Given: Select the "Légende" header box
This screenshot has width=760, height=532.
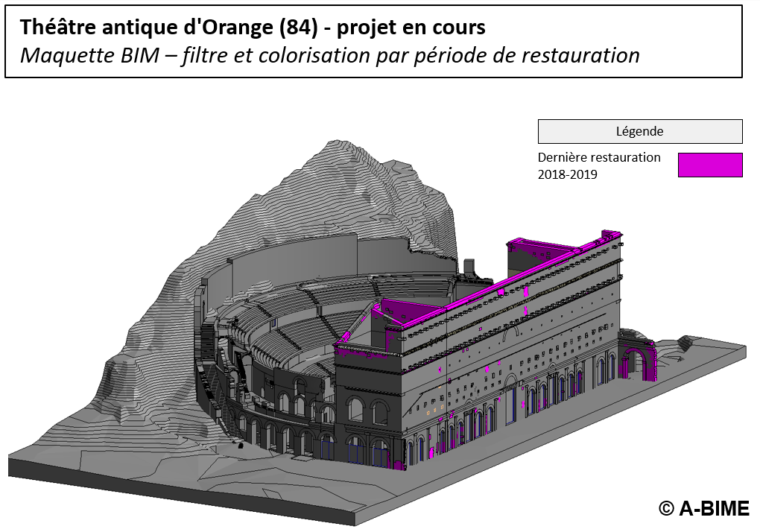Looking at the screenshot, I should click(639, 131).
